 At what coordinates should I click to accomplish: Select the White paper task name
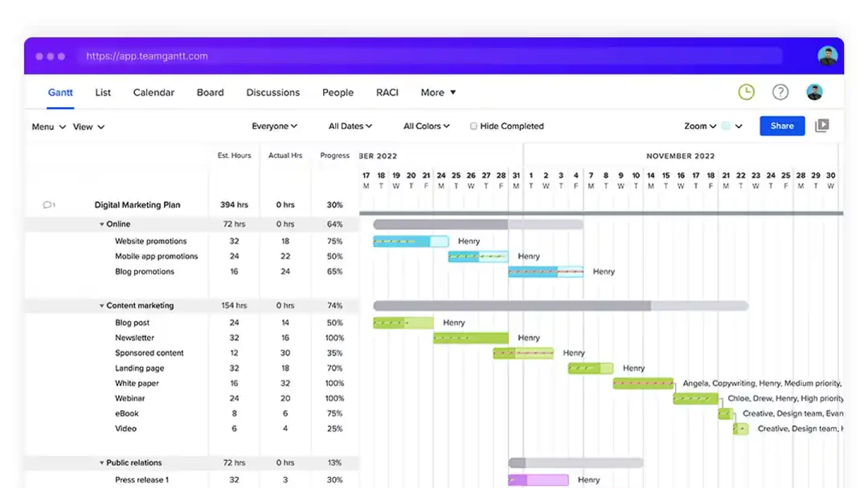click(137, 383)
